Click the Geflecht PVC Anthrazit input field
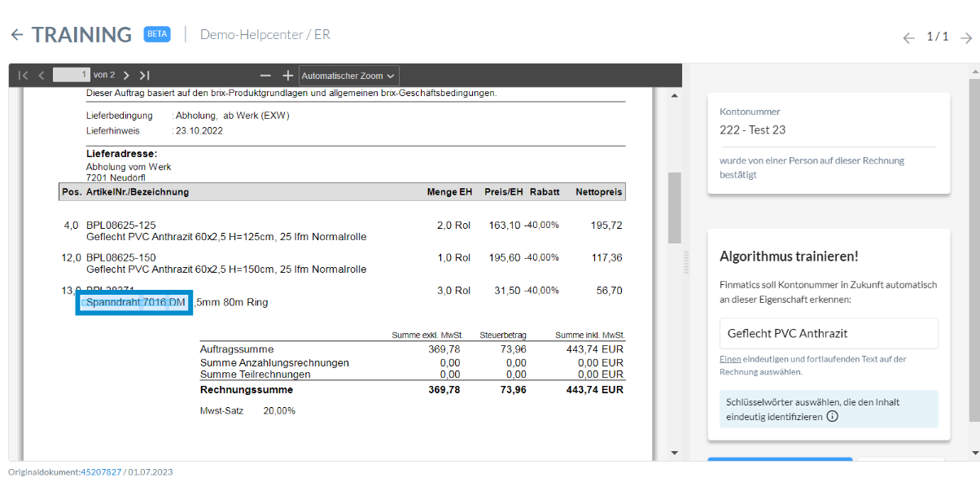 pyautogui.click(x=829, y=334)
